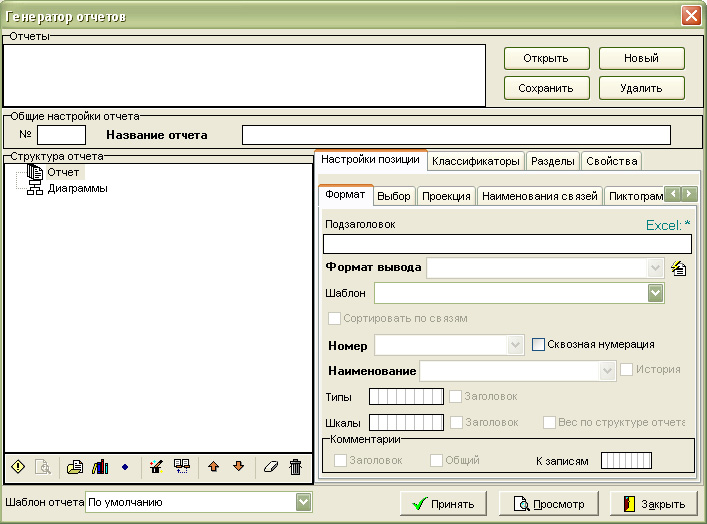Viewport: 707px width, 524px height.
Task: Switch to the Настройки позиции tab
Action: 370,160
